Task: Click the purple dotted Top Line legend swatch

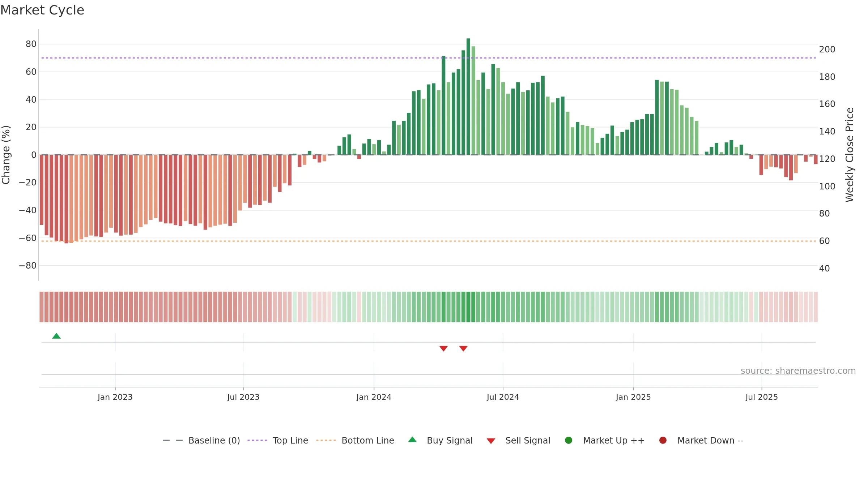Action: click(257, 440)
